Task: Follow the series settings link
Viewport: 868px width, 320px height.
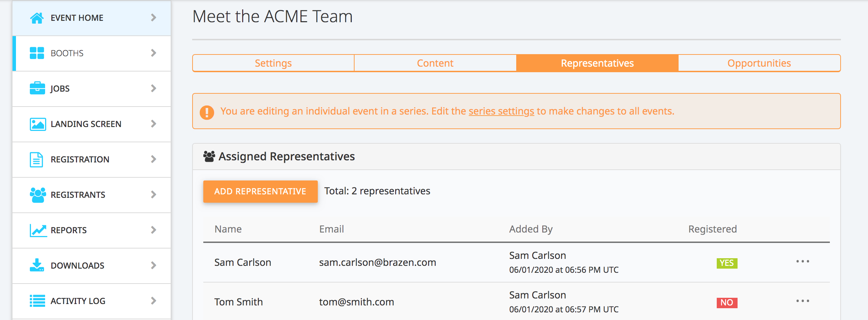Action: tap(501, 111)
